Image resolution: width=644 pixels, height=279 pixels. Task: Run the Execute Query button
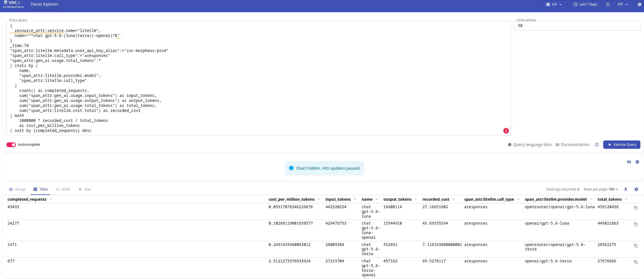coord(622,145)
